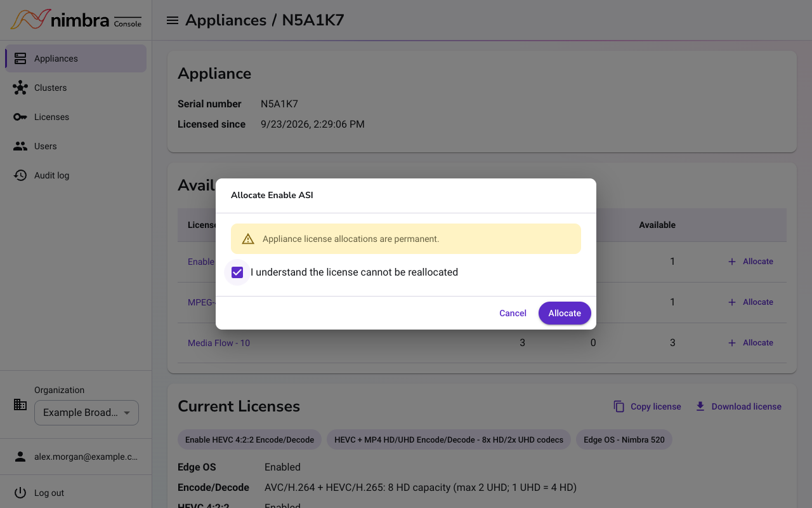
Task: Click the Appliances / N5A1K7 page title
Action: (265, 20)
